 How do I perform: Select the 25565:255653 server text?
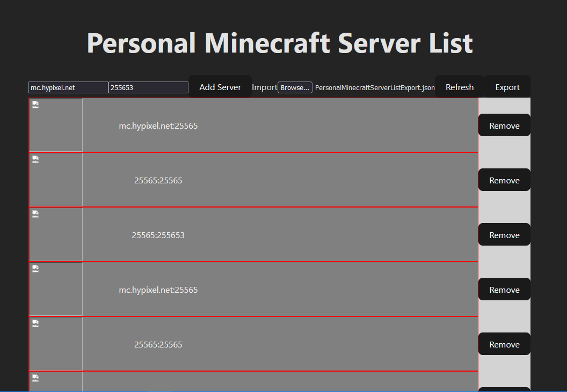coord(158,235)
